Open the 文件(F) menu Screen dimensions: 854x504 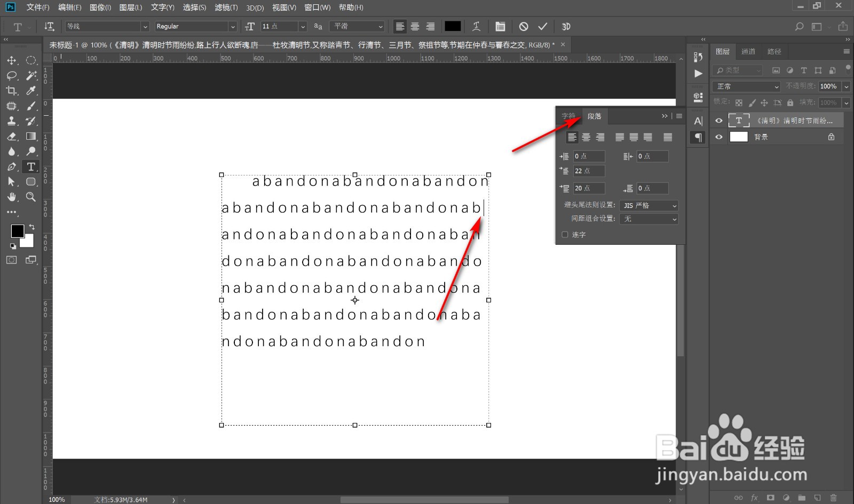38,7
